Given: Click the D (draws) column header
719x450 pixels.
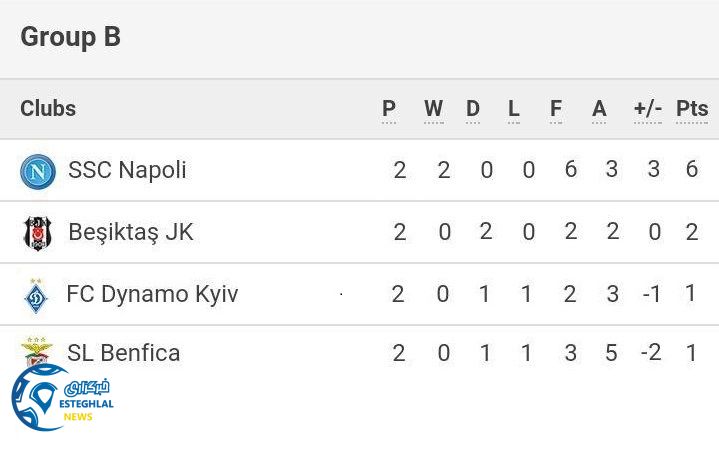Looking at the screenshot, I should tap(473, 109).
